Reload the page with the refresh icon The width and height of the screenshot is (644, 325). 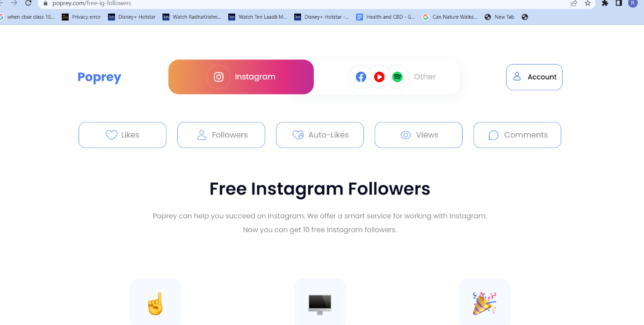pos(28,3)
